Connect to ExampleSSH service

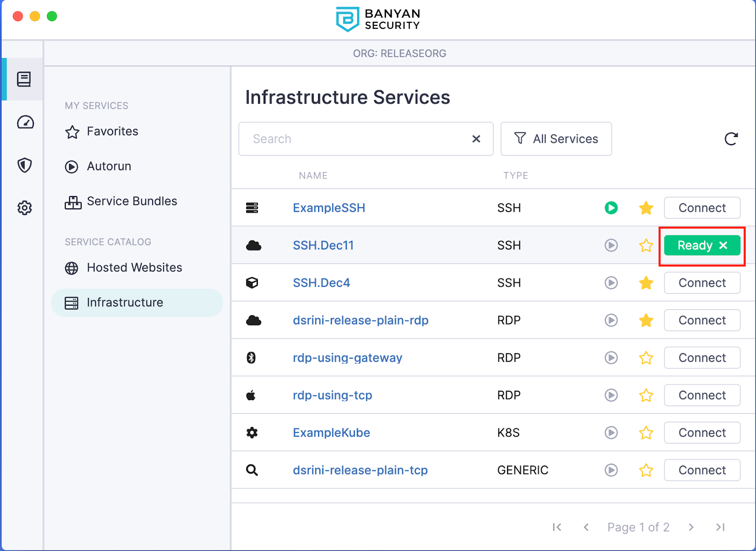tap(702, 208)
